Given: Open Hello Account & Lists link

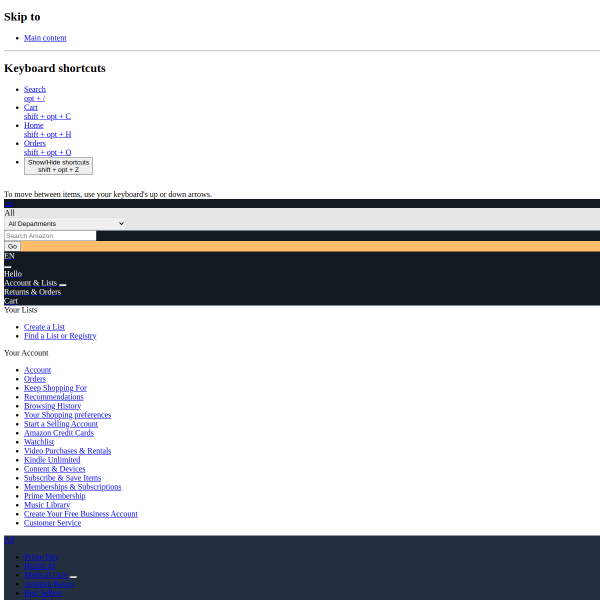Looking at the screenshot, I should pyautogui.click(x=31, y=279).
